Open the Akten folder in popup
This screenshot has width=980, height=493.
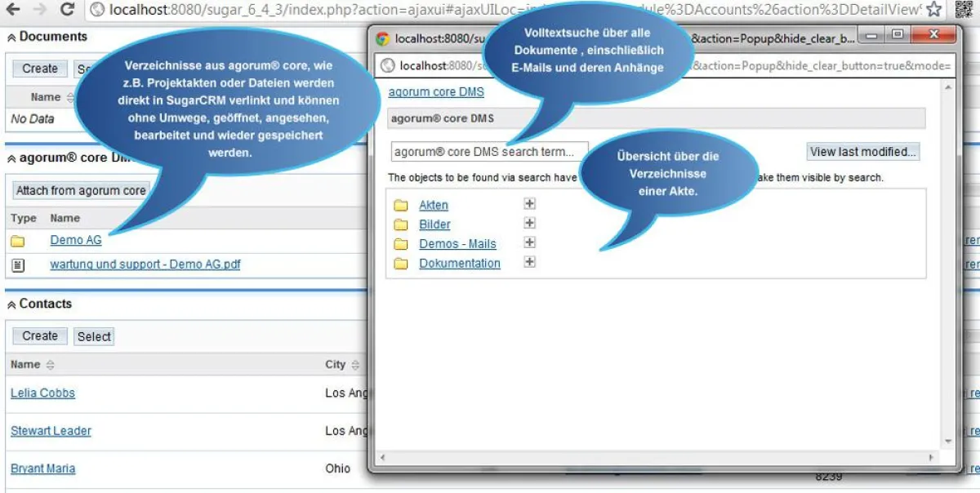click(x=434, y=205)
